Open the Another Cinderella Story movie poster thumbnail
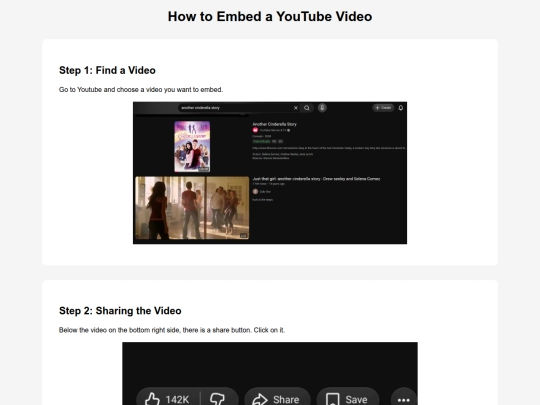 [x=192, y=146]
